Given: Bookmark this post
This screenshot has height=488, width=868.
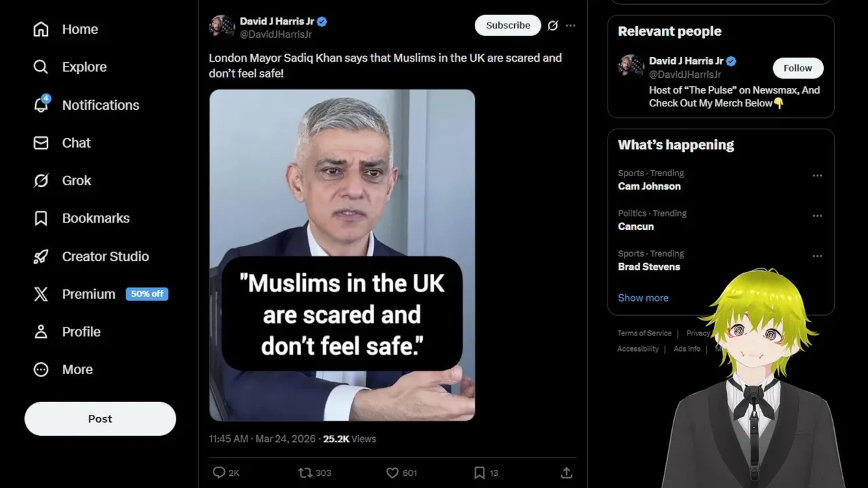Looking at the screenshot, I should coord(479,472).
